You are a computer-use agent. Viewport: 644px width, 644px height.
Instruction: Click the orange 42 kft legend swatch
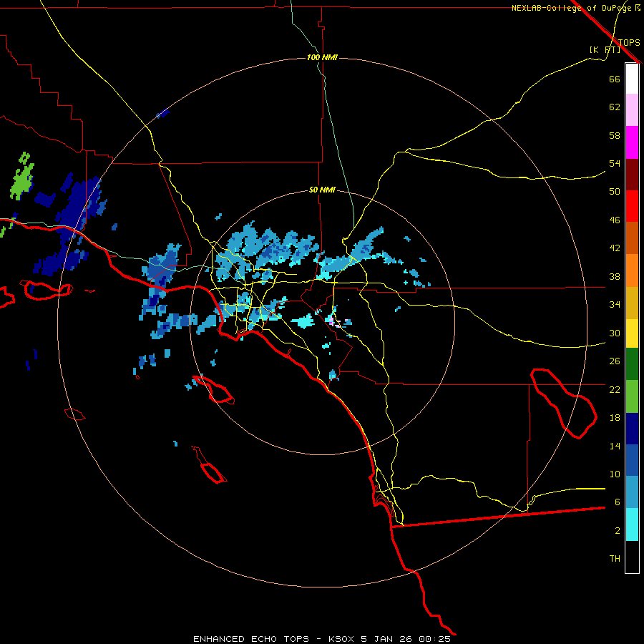point(631,270)
